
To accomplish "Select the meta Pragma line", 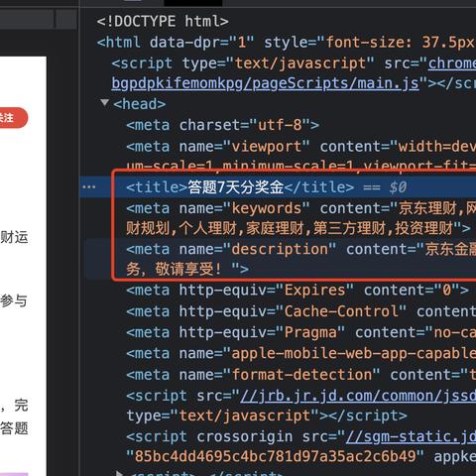I will tap(300, 332).
